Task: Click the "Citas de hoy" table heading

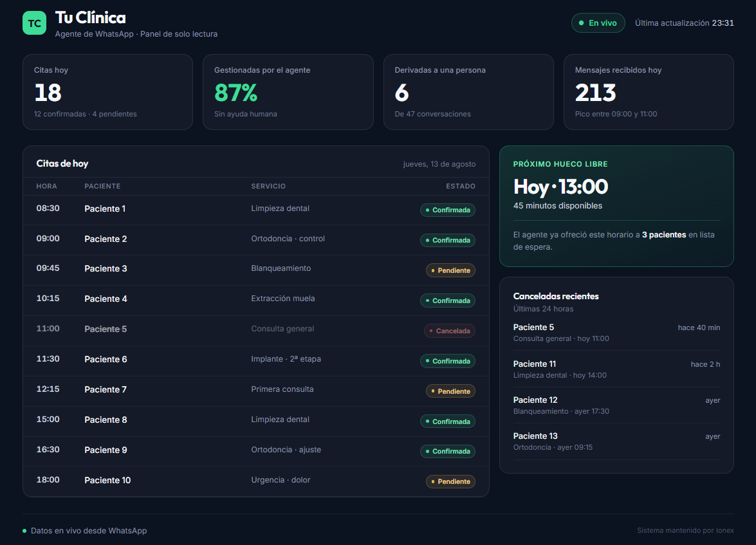Action: point(62,163)
